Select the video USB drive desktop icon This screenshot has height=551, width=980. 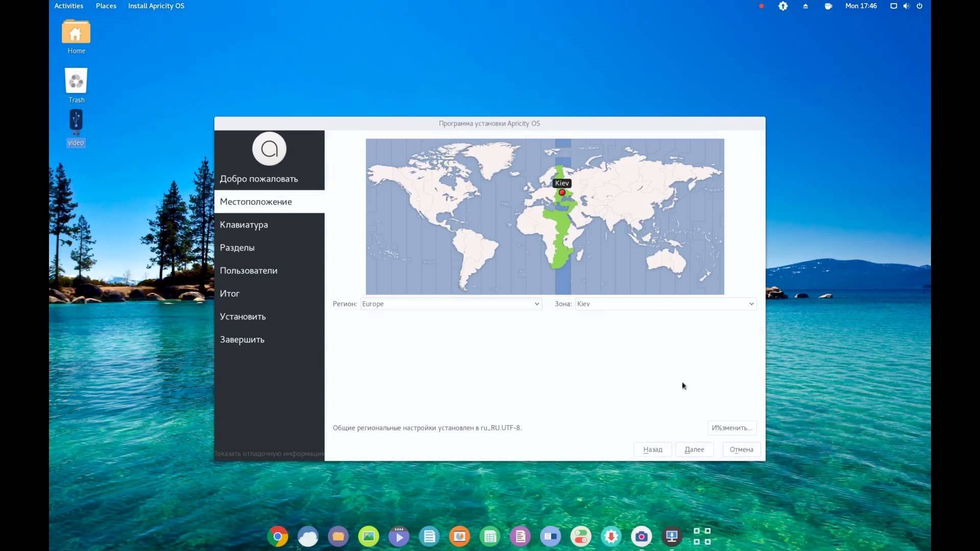[76, 128]
